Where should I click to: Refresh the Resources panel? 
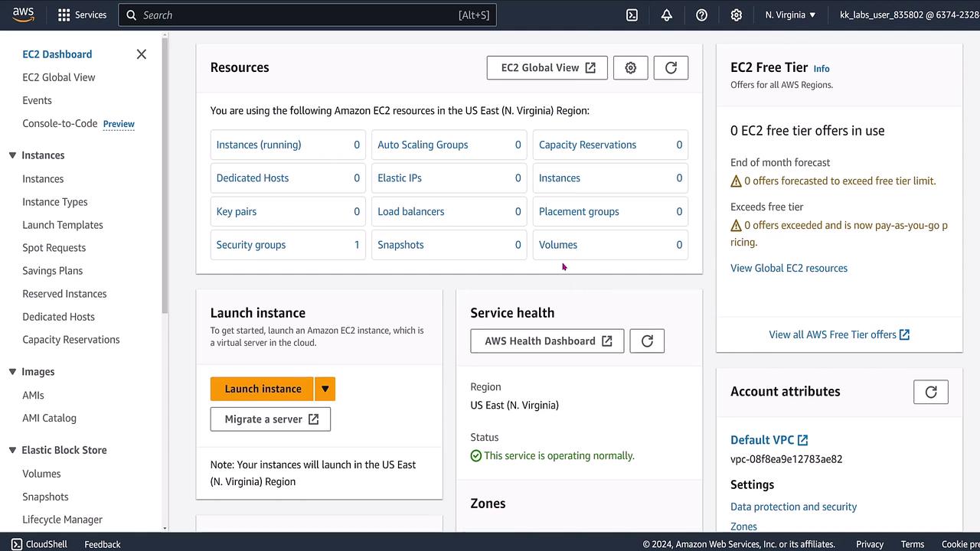pos(671,67)
